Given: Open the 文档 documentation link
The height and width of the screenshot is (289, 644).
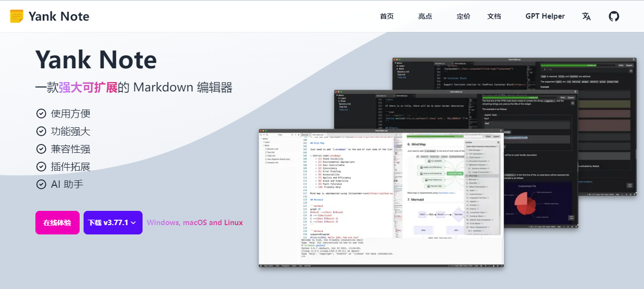Looking at the screenshot, I should [494, 16].
